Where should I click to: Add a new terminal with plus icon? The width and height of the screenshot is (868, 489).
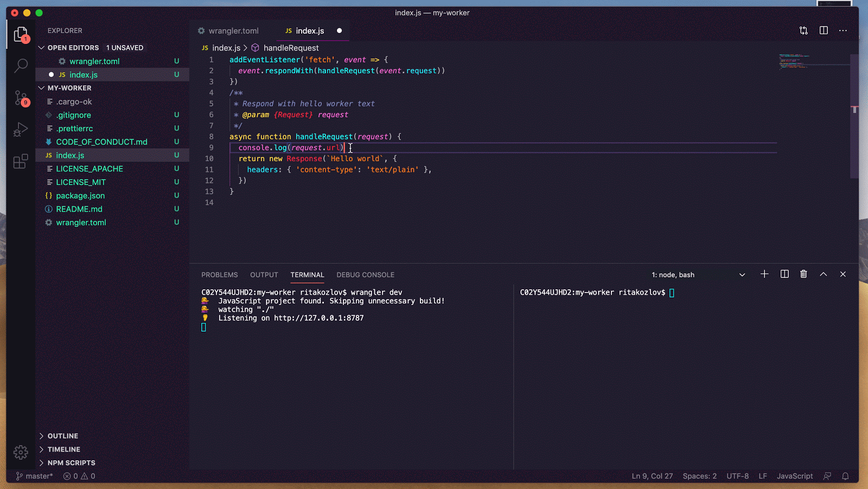[x=764, y=275]
